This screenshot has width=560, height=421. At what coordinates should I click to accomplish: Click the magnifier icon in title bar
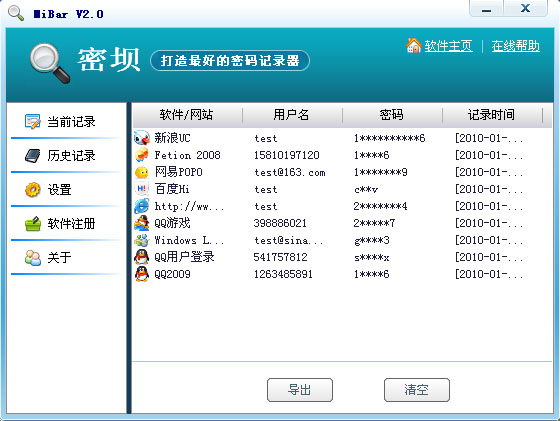click(x=16, y=13)
